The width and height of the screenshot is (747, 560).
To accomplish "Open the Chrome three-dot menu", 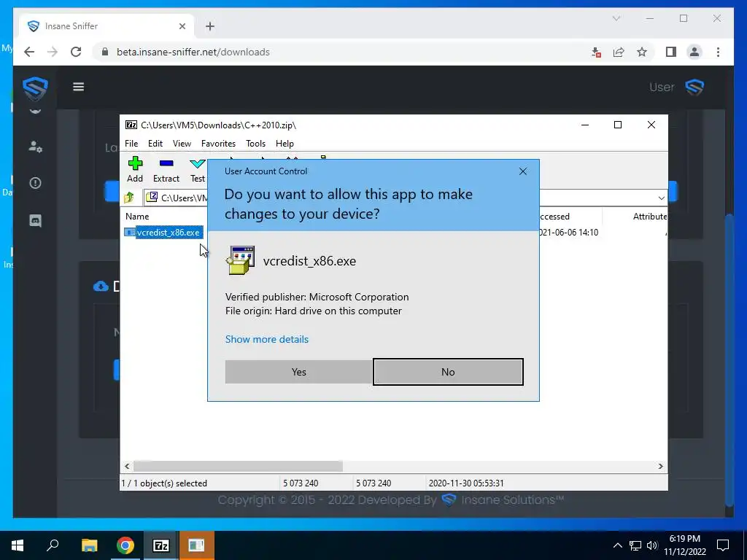I will (x=718, y=52).
